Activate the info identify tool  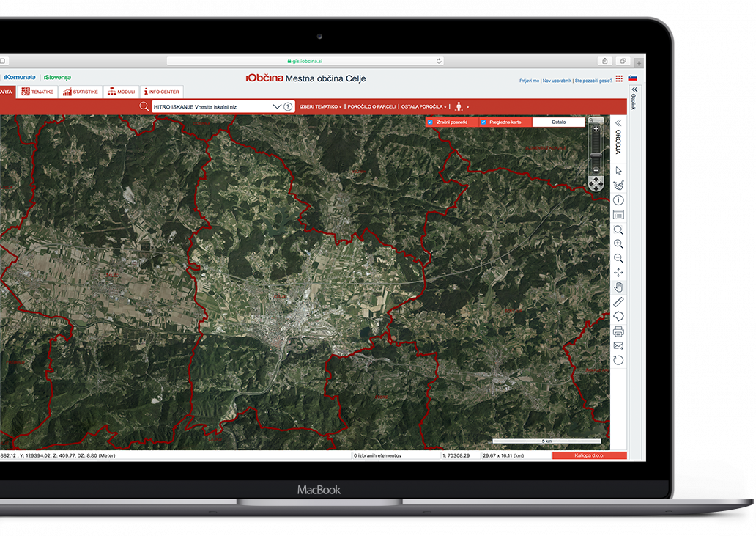pyautogui.click(x=618, y=200)
